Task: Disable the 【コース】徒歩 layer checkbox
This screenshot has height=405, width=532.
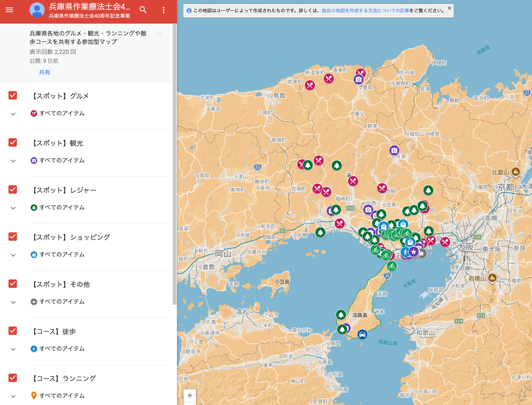Action: pos(13,331)
